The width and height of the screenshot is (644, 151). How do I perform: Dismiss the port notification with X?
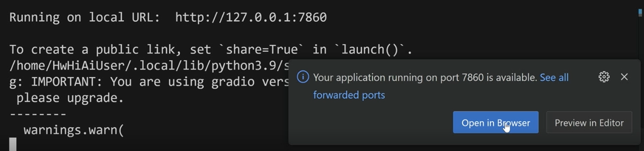pos(624,77)
